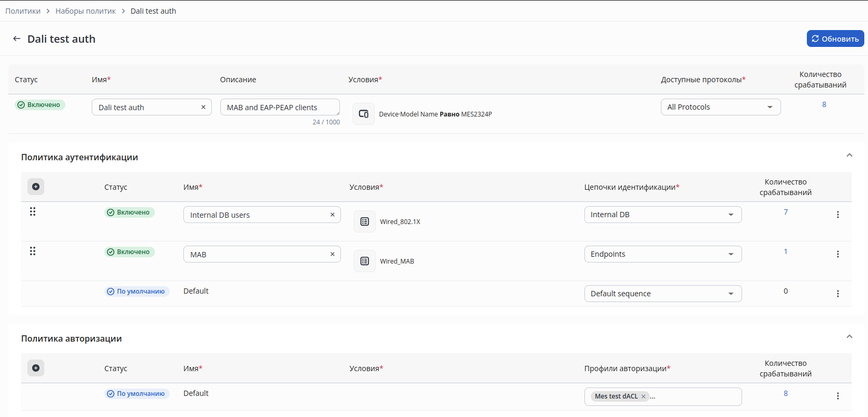The image size is (868, 417).
Task: Click the Обновить button
Action: click(x=835, y=38)
